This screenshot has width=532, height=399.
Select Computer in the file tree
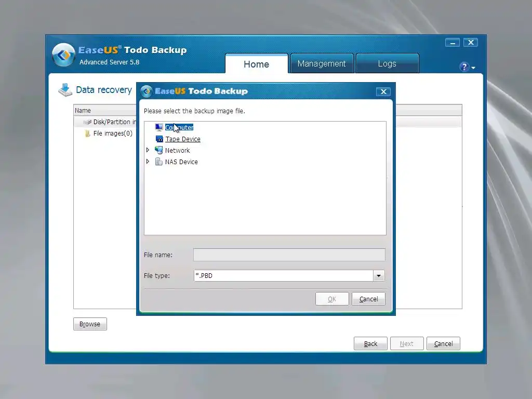[179, 127]
